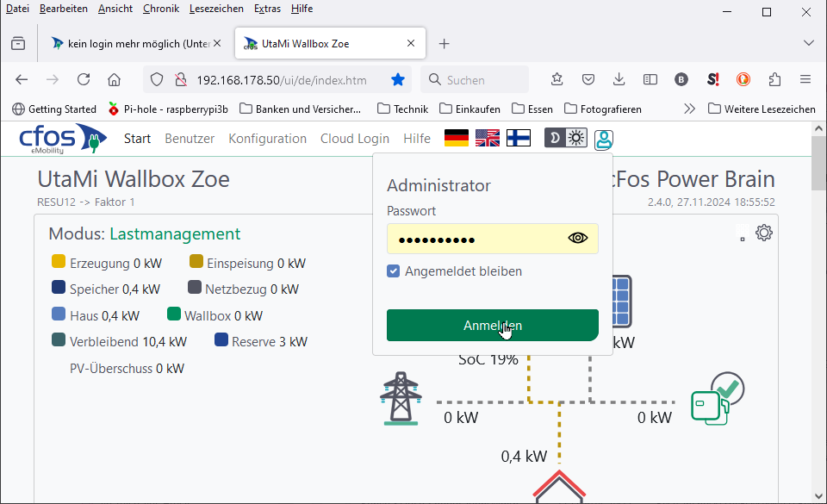Expand the Essen bookmark folder
The image size is (827, 504).
tap(532, 109)
